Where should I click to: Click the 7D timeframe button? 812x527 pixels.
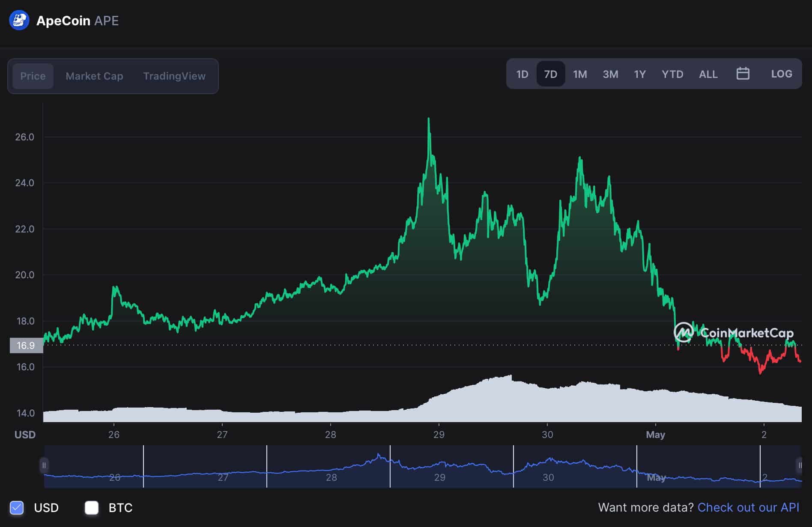pyautogui.click(x=550, y=74)
